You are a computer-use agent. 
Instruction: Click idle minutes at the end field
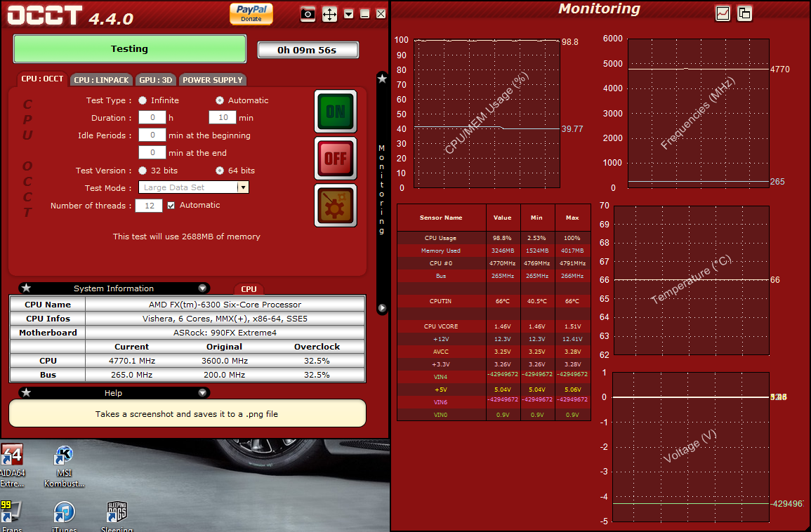(152, 152)
